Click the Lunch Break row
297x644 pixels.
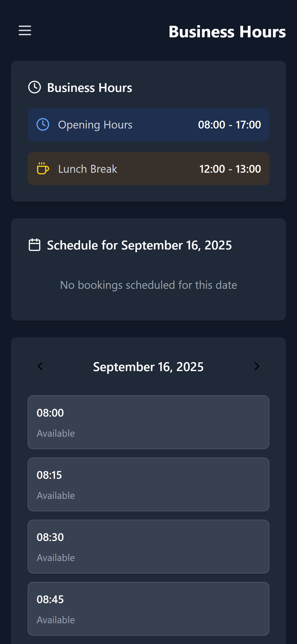pyautogui.click(x=148, y=169)
